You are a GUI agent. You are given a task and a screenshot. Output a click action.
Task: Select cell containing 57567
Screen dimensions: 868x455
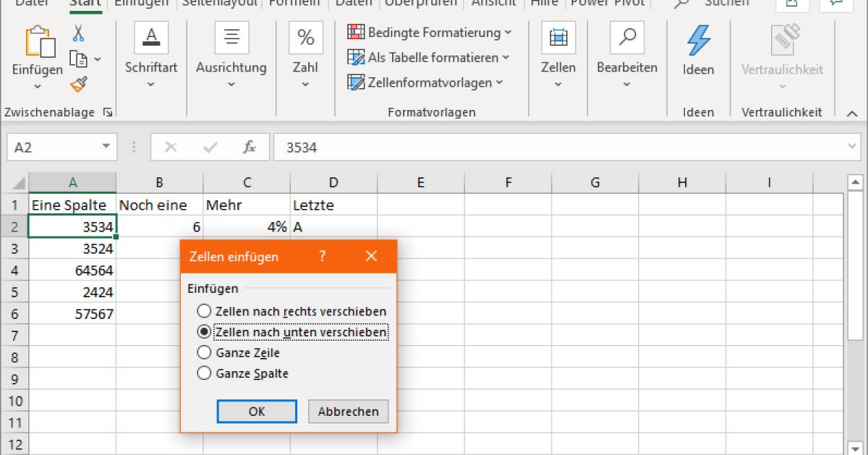(72, 314)
